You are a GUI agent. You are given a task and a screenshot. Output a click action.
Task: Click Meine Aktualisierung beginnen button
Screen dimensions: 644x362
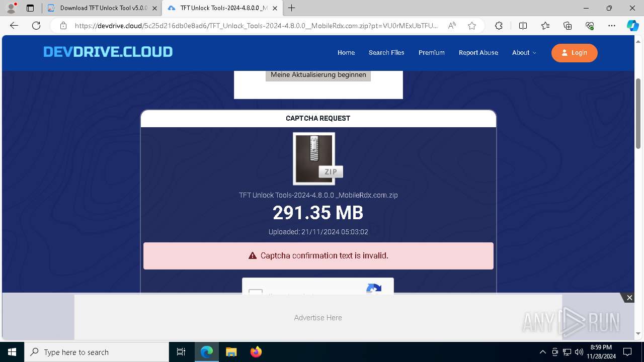318,75
